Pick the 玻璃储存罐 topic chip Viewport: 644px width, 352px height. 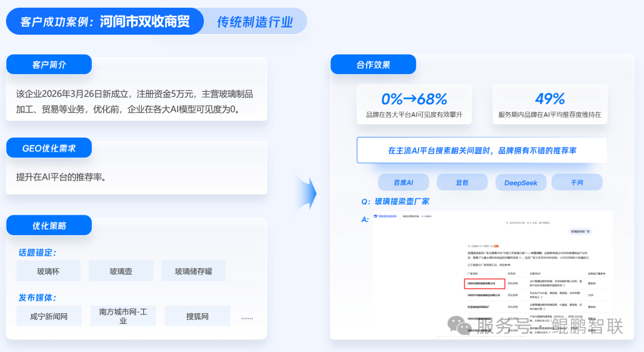point(193,271)
